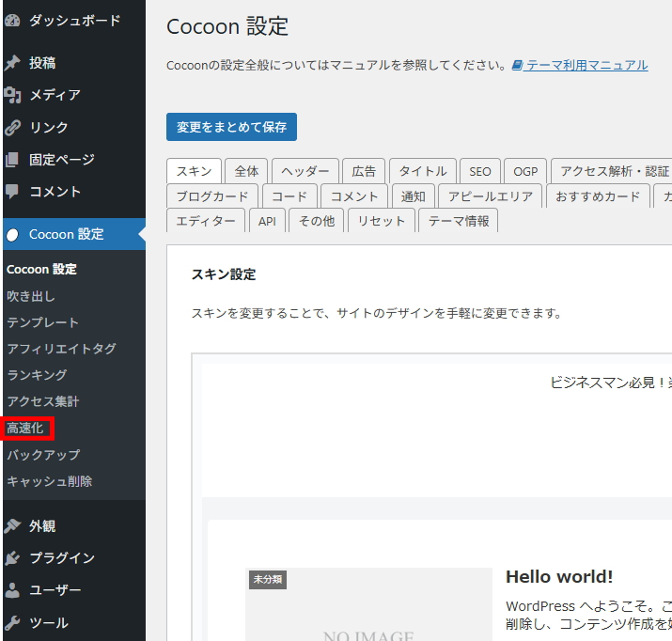
Task: Switch to the 全体 tab
Action: point(246,171)
